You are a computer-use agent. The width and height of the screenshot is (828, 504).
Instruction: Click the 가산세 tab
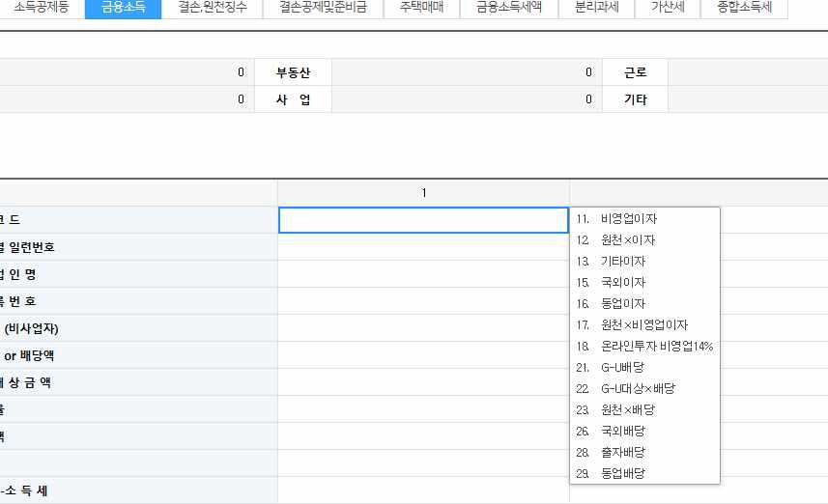click(x=668, y=8)
